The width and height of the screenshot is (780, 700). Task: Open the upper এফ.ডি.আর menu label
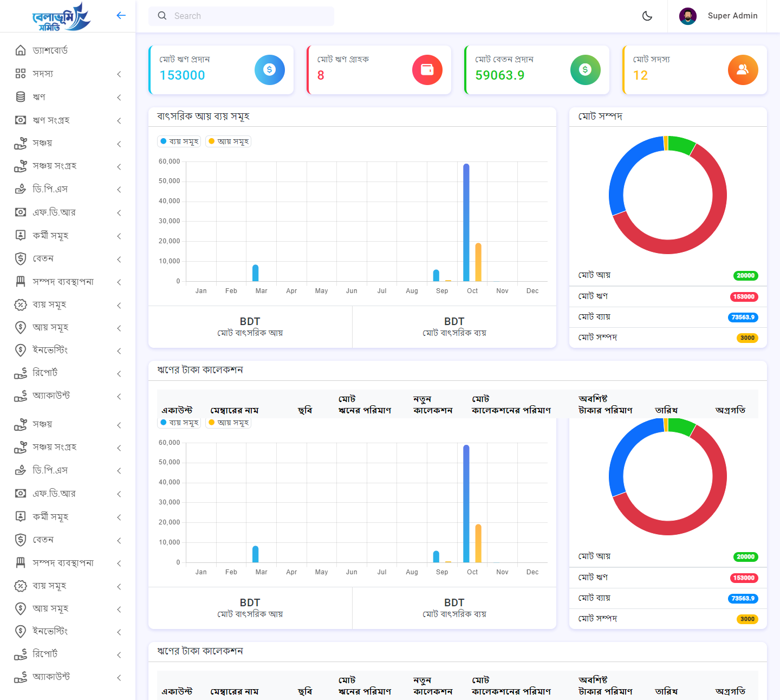[x=54, y=212]
